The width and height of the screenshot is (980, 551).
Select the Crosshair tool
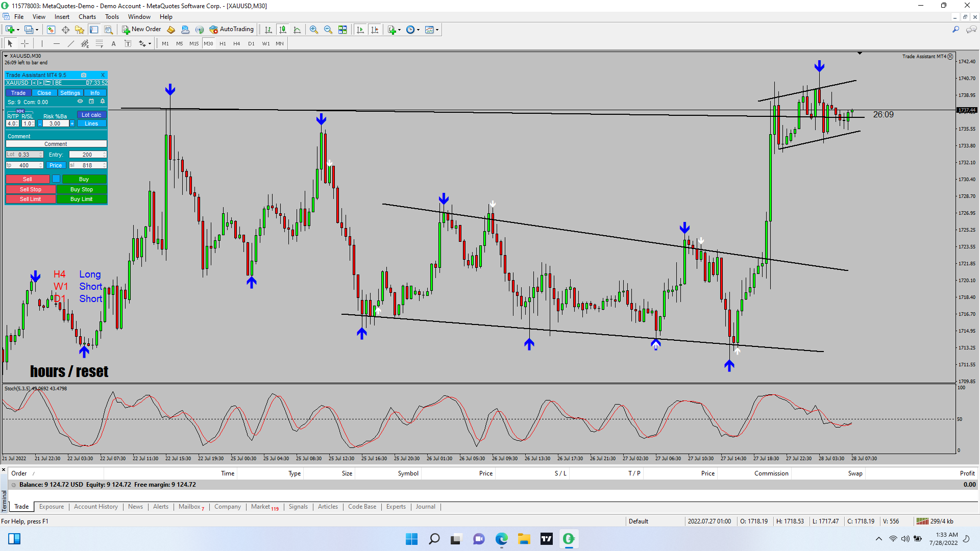click(x=24, y=44)
